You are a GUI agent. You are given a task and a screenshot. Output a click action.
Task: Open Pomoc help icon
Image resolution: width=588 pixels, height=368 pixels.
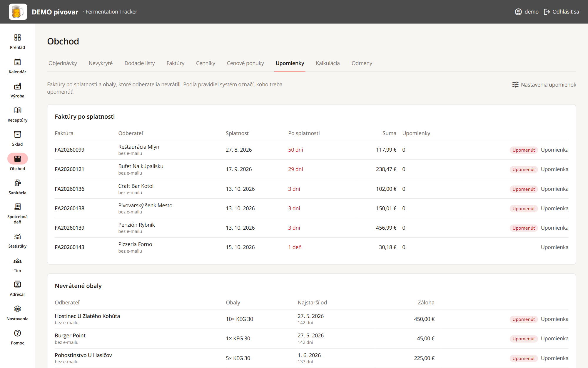click(x=17, y=333)
